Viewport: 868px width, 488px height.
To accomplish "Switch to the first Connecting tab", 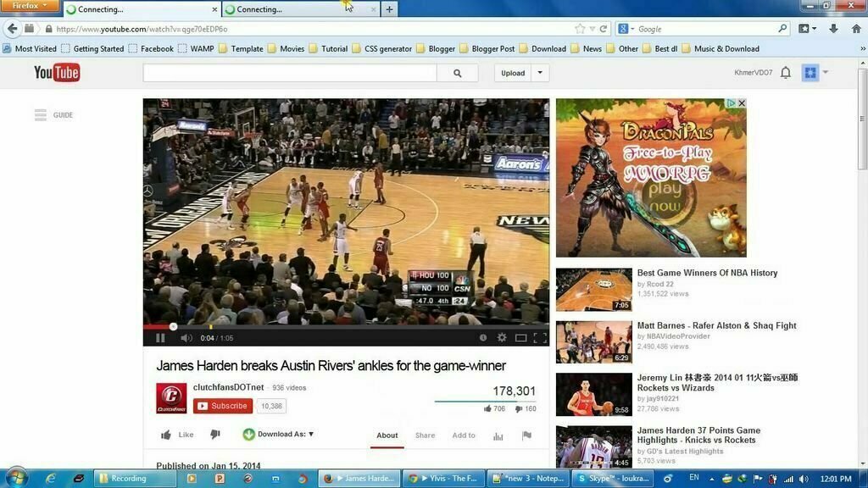I will tap(142, 9).
